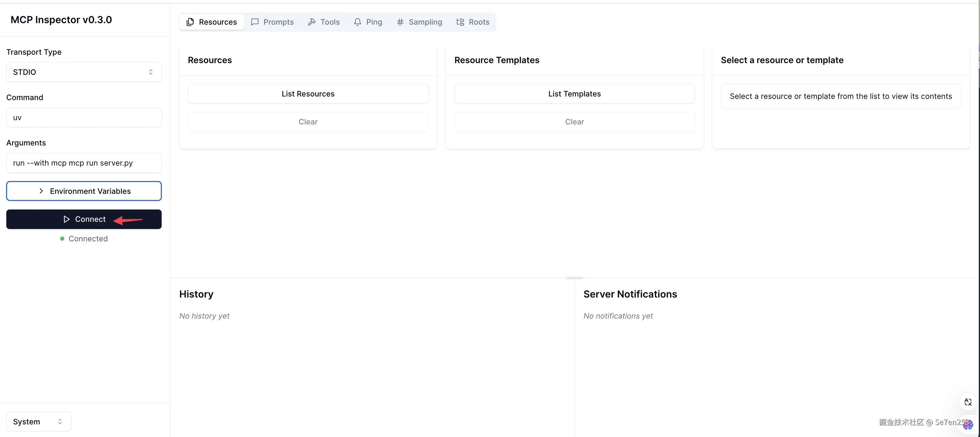
Task: Clear the Resource Templates list
Action: tap(574, 122)
